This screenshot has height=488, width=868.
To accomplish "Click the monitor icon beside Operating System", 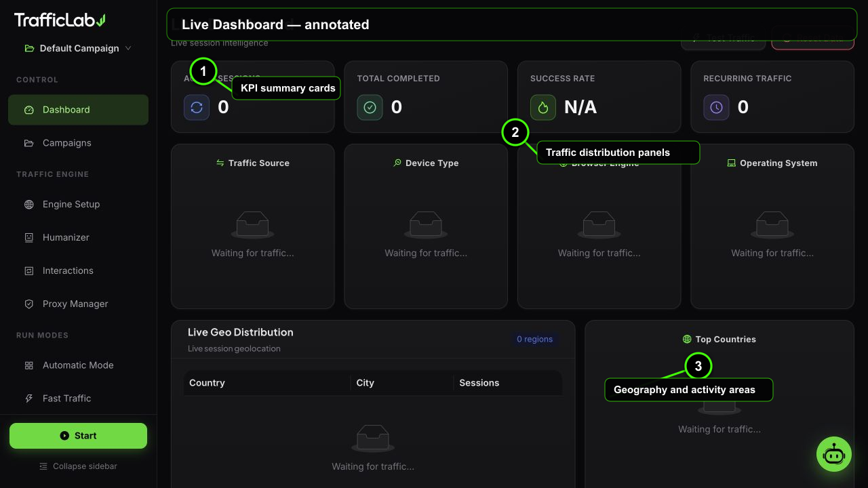I will coord(732,163).
